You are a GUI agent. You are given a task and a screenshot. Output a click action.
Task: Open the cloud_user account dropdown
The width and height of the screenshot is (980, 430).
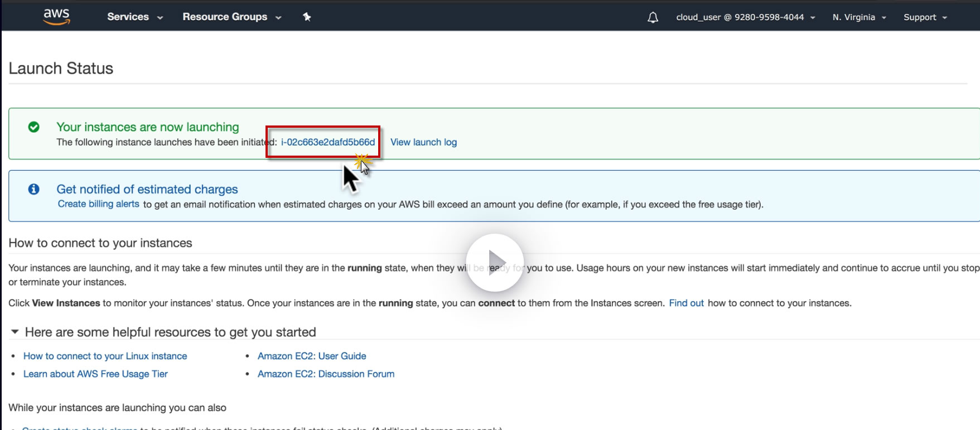[x=746, y=17]
